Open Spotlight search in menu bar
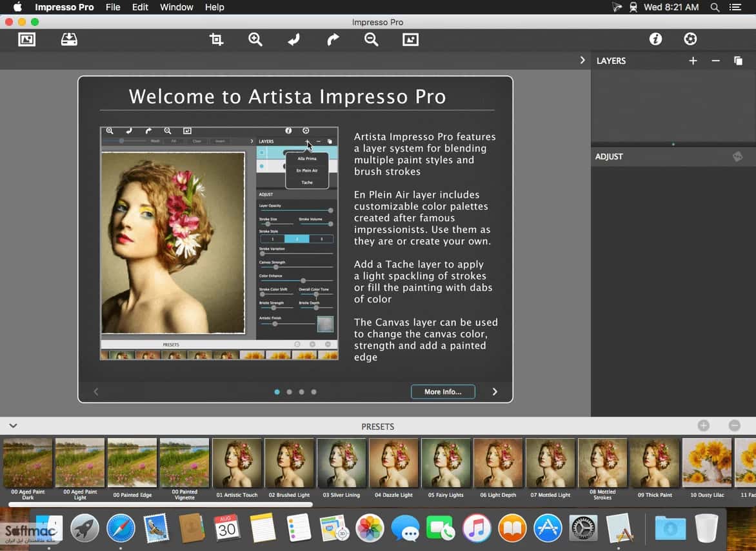Image resolution: width=756 pixels, height=551 pixels. tap(715, 7)
